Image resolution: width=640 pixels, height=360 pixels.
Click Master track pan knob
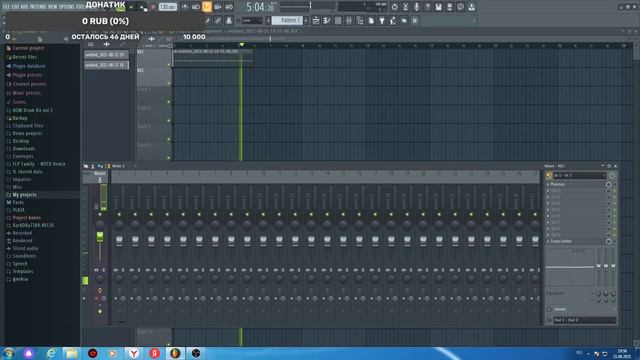(x=100, y=224)
